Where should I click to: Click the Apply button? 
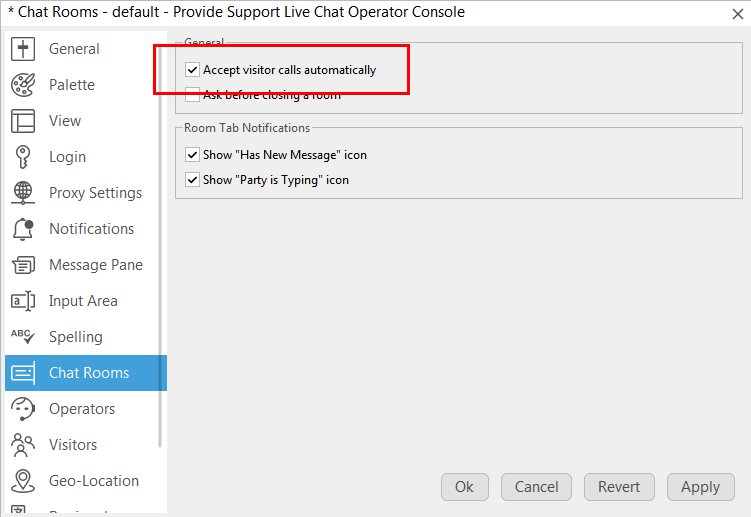(x=700, y=487)
